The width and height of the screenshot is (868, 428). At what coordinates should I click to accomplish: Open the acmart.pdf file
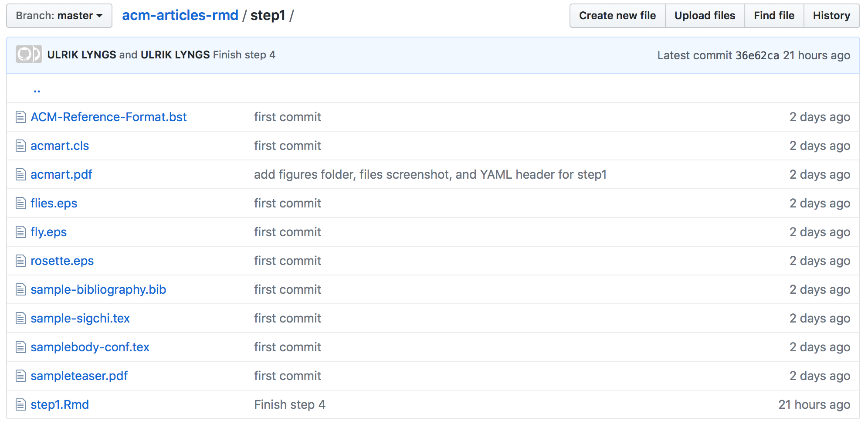(61, 174)
